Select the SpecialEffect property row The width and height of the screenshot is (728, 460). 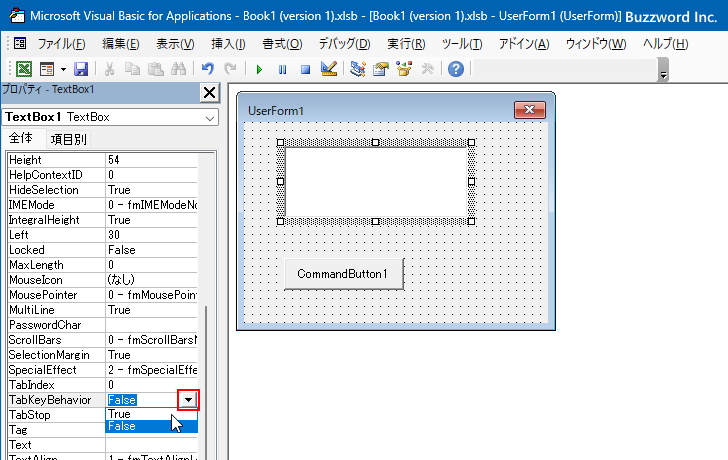pos(103,370)
